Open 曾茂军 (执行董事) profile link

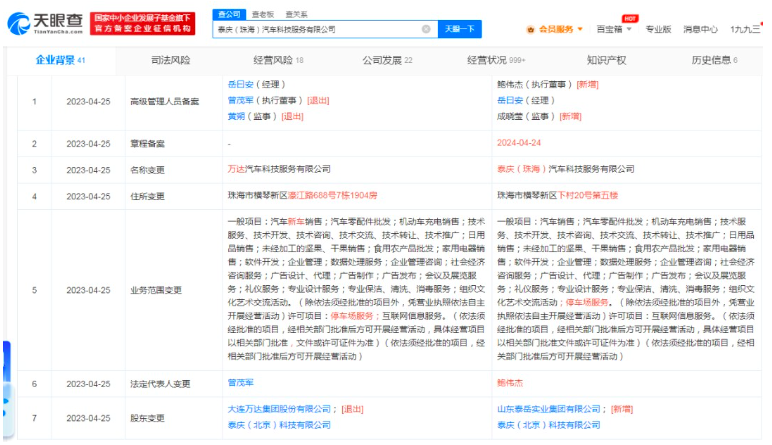click(240, 100)
